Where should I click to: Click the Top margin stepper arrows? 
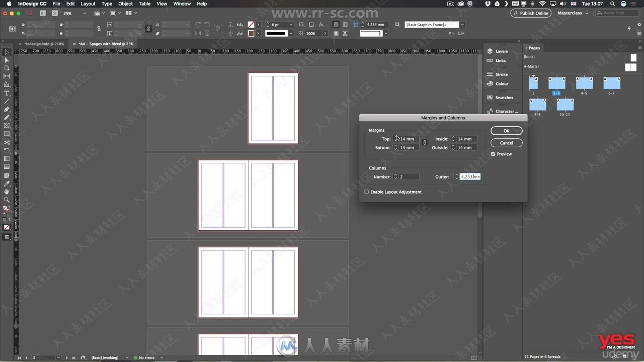(x=395, y=139)
